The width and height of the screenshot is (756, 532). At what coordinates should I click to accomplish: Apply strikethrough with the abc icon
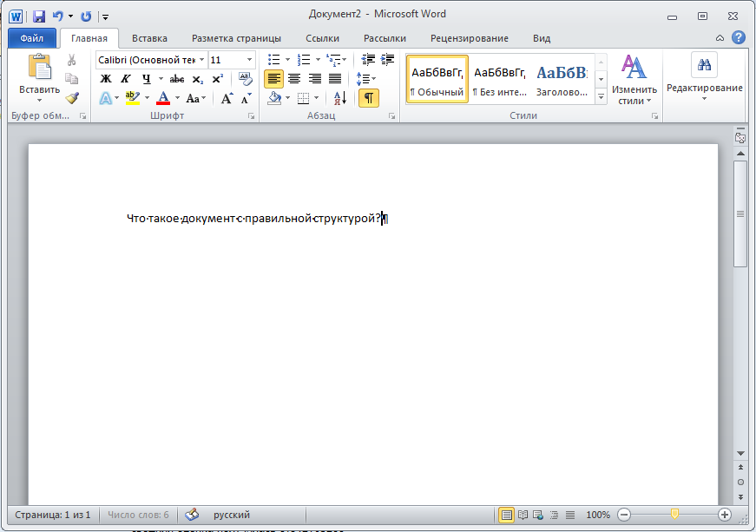pyautogui.click(x=177, y=79)
